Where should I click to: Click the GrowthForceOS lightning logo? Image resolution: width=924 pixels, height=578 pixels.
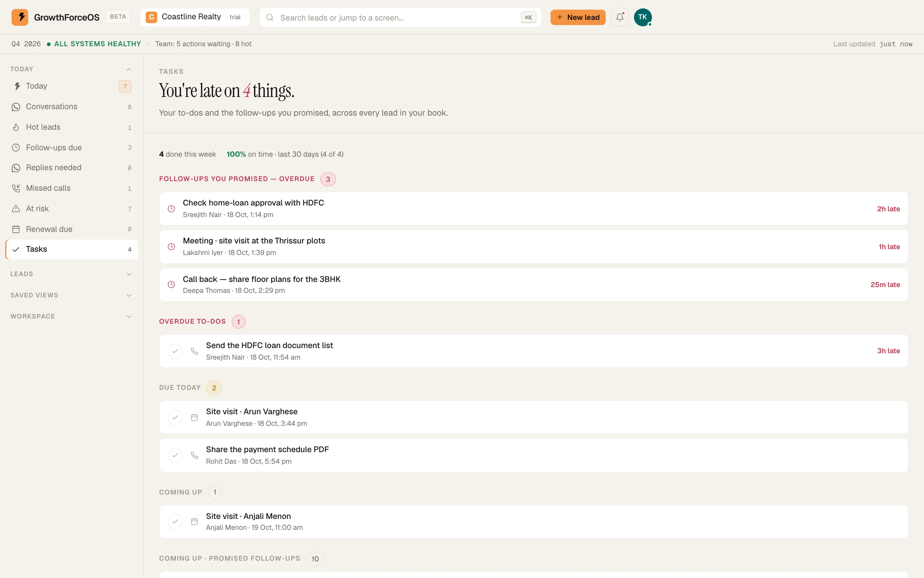pos(20,17)
